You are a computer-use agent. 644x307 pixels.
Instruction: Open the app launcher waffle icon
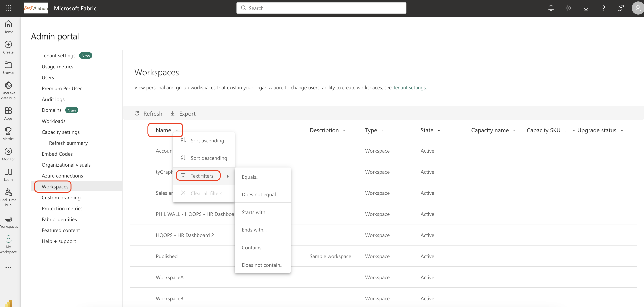(8, 8)
